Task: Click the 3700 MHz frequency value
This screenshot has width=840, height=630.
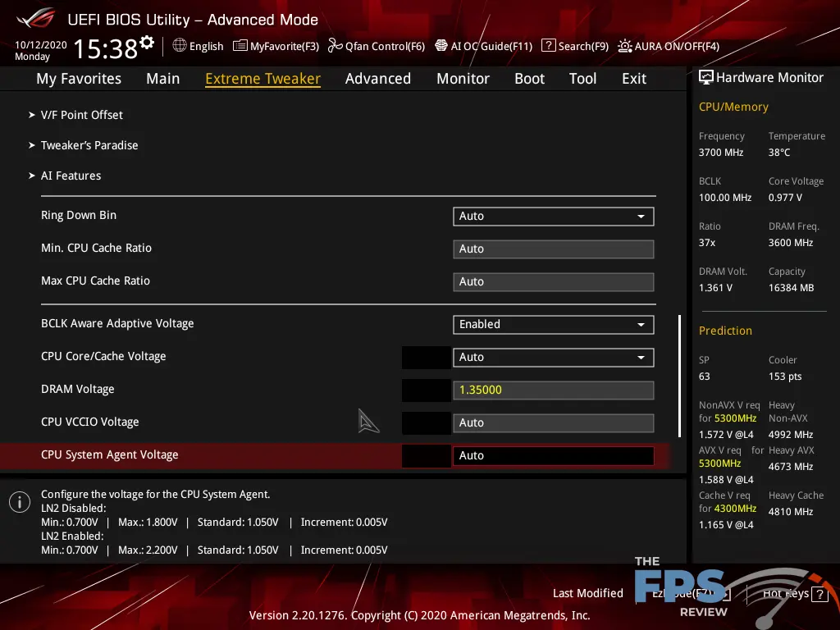Action: tap(720, 152)
